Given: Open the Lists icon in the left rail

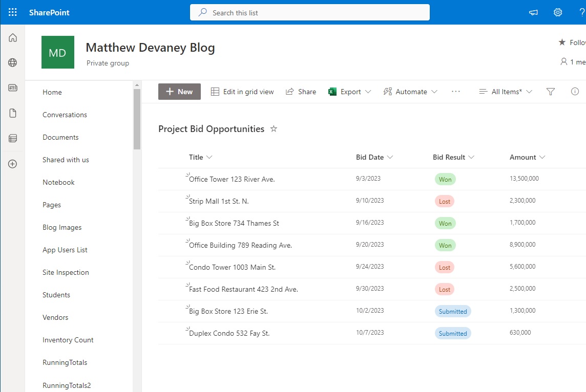Looking at the screenshot, I should tap(12, 138).
